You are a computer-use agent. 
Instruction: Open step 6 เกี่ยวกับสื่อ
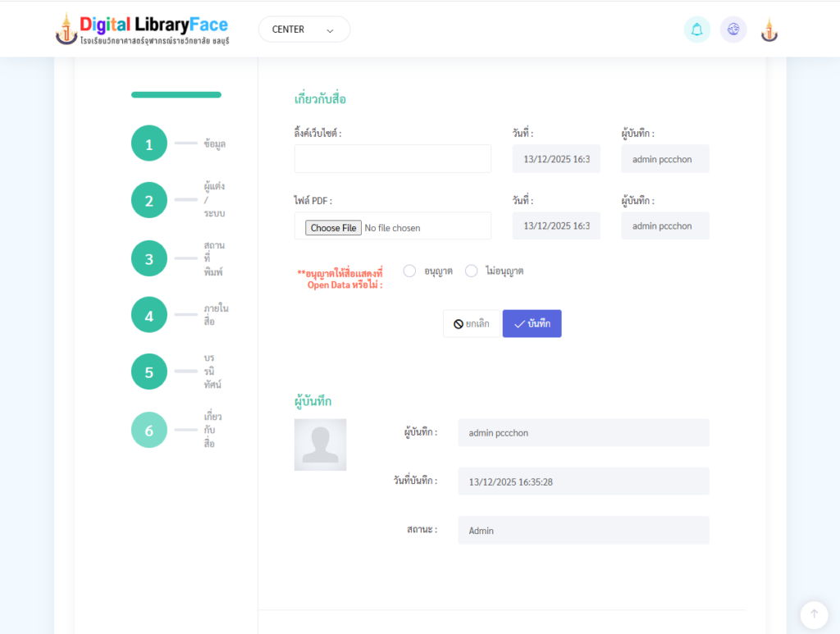pos(149,430)
